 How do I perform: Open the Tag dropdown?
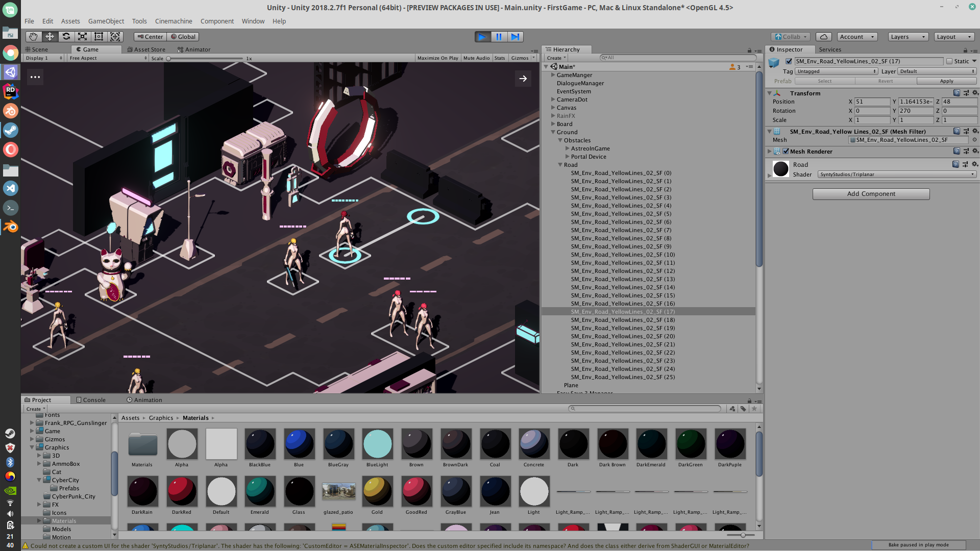point(836,71)
